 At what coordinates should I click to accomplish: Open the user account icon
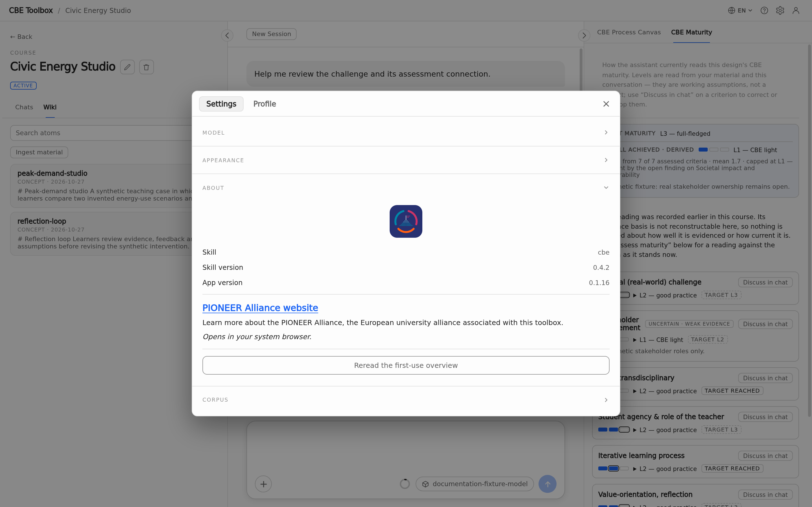(x=796, y=10)
